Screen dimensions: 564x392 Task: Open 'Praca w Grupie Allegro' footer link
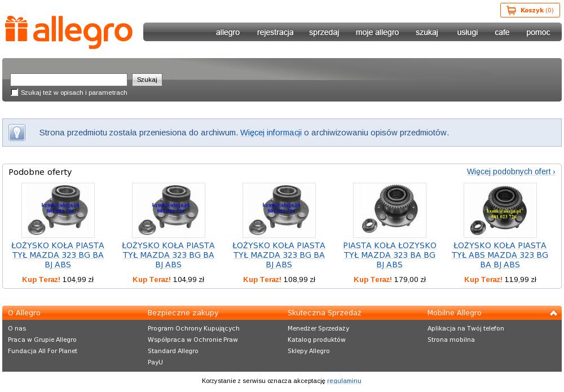42,340
